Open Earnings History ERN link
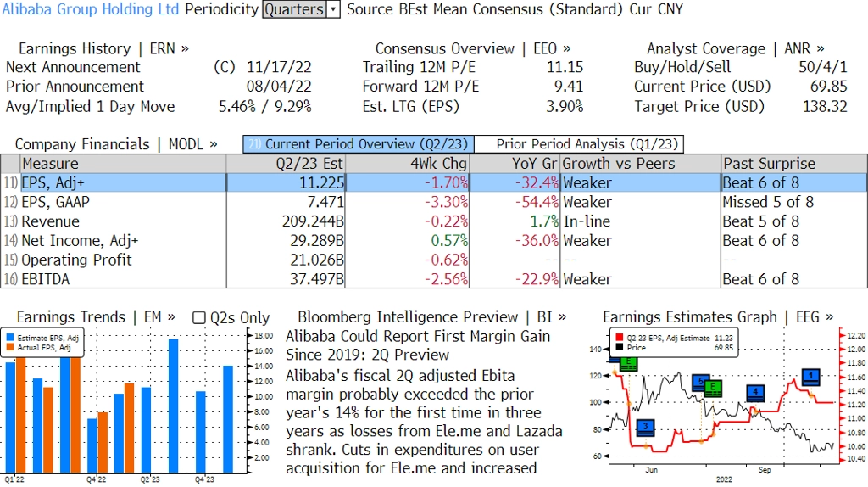Viewport: 868px width, 487px height. click(x=103, y=48)
